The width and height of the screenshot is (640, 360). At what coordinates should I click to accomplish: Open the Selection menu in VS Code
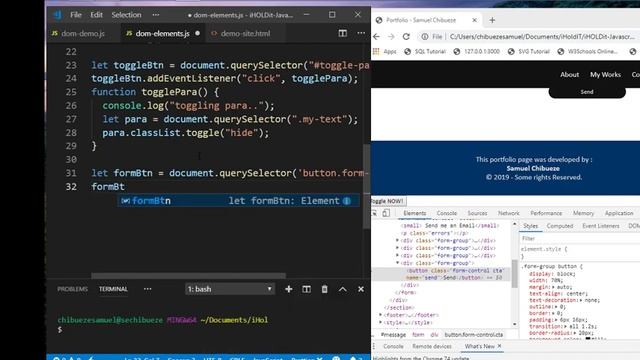[x=127, y=15]
